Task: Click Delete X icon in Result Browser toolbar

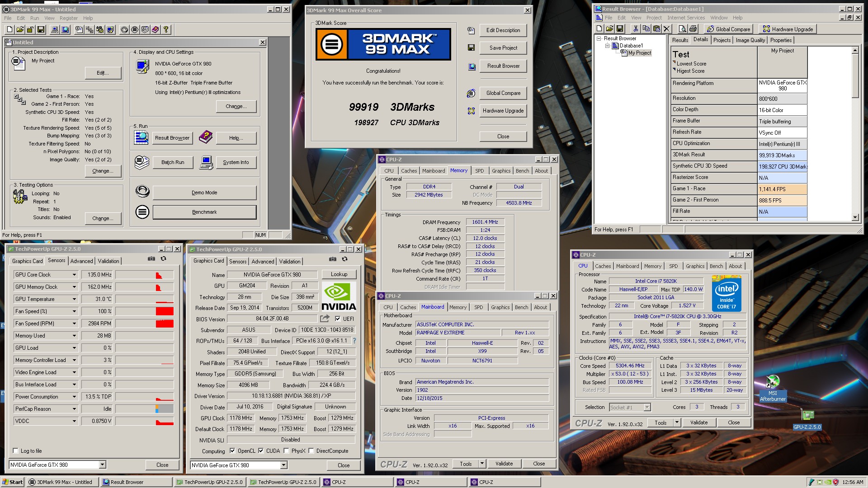Action: tap(666, 29)
